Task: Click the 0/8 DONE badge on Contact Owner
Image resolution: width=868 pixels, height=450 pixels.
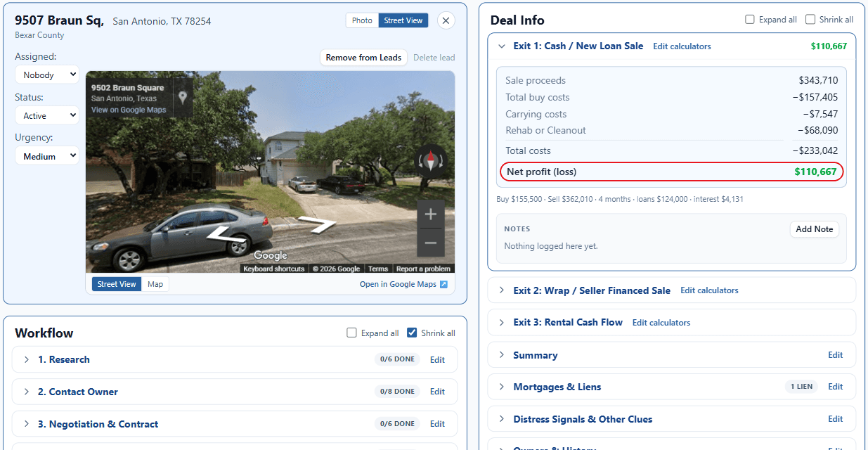Action: (397, 392)
